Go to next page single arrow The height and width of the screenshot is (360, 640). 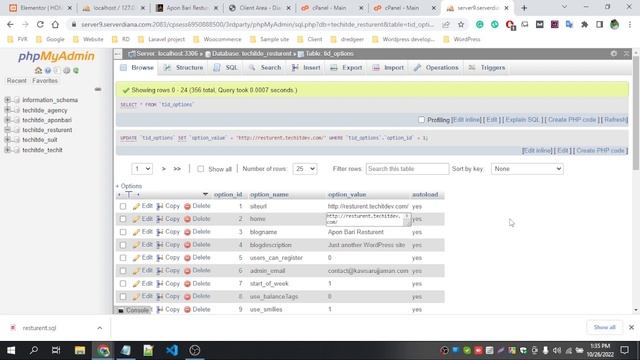tap(164, 169)
